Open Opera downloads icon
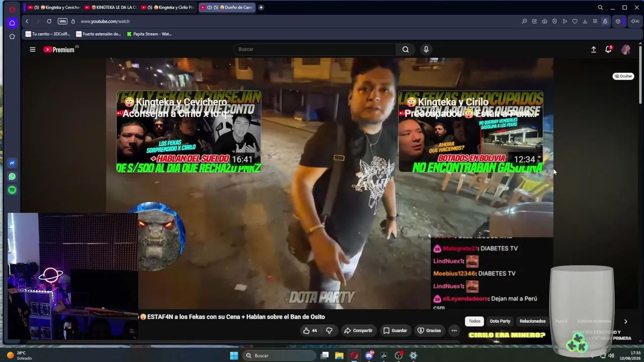Viewport: 644px width, 362px height. [585, 21]
